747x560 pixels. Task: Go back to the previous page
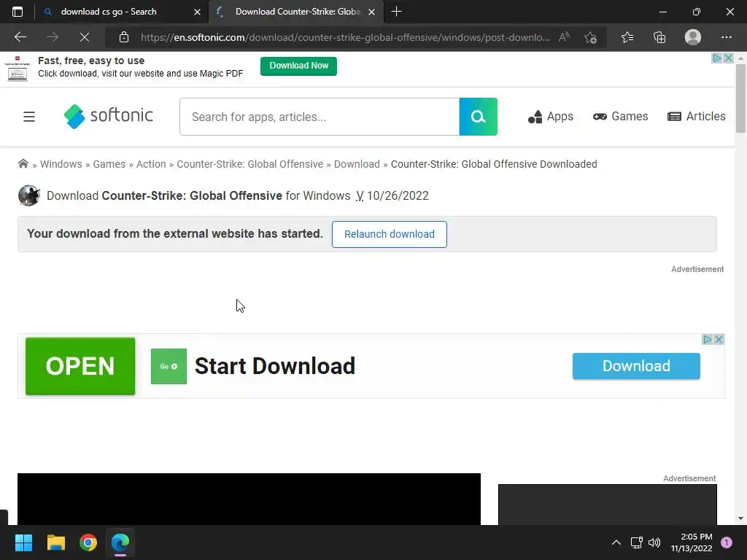pos(20,37)
